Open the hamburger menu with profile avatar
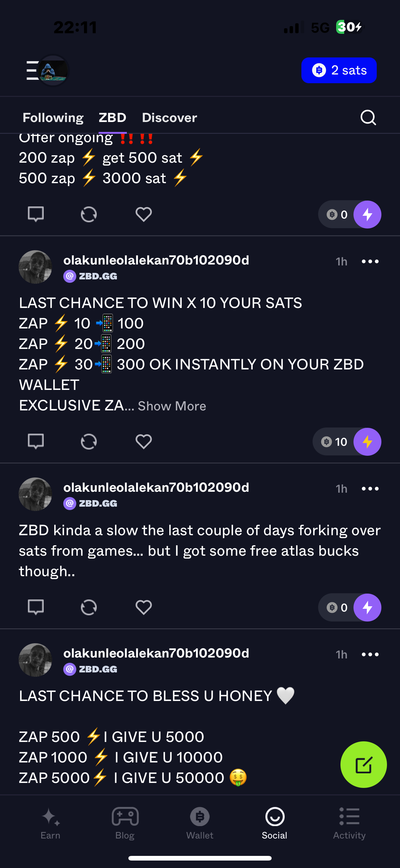The height and width of the screenshot is (868, 400). 47,70
